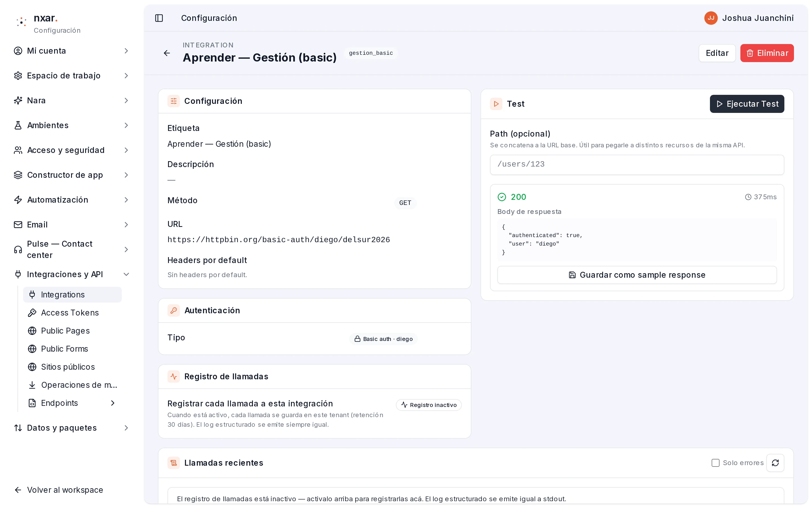Open Sitios públicos item
The height and width of the screenshot is (508, 812).
click(x=72, y=367)
